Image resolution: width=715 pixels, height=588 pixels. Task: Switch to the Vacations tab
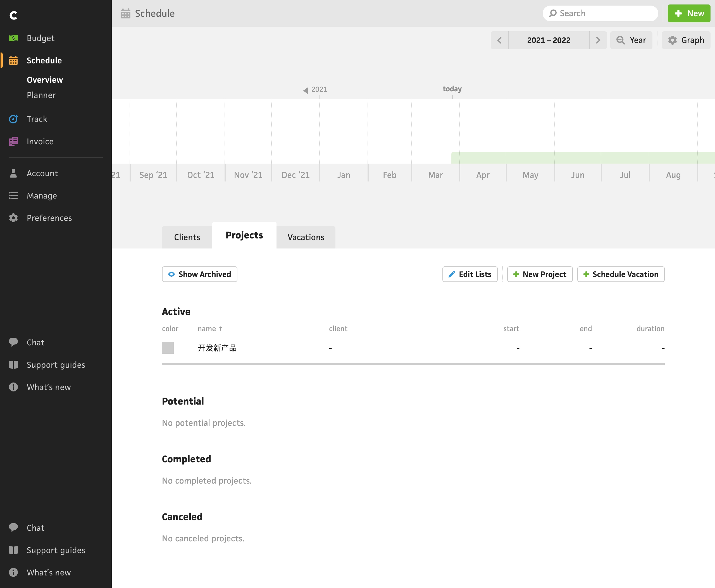[x=306, y=237]
